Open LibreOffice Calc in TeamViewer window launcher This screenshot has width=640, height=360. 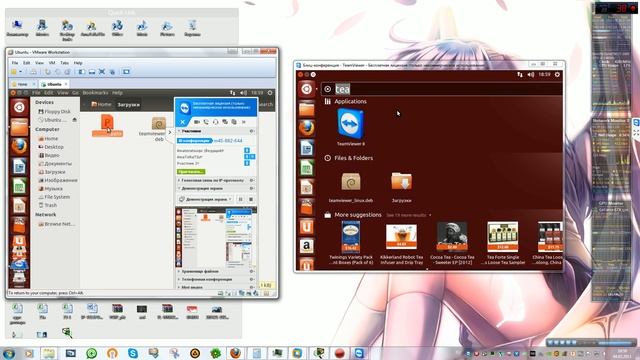click(x=307, y=167)
